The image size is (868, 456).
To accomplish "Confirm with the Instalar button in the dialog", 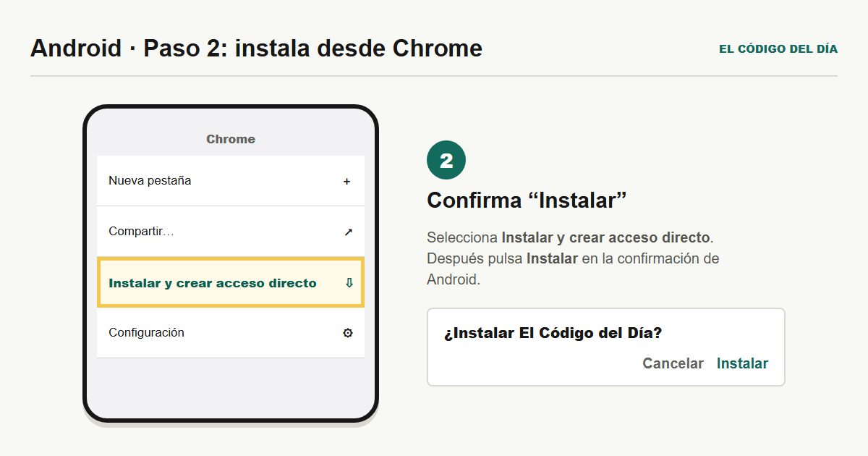I will click(742, 363).
